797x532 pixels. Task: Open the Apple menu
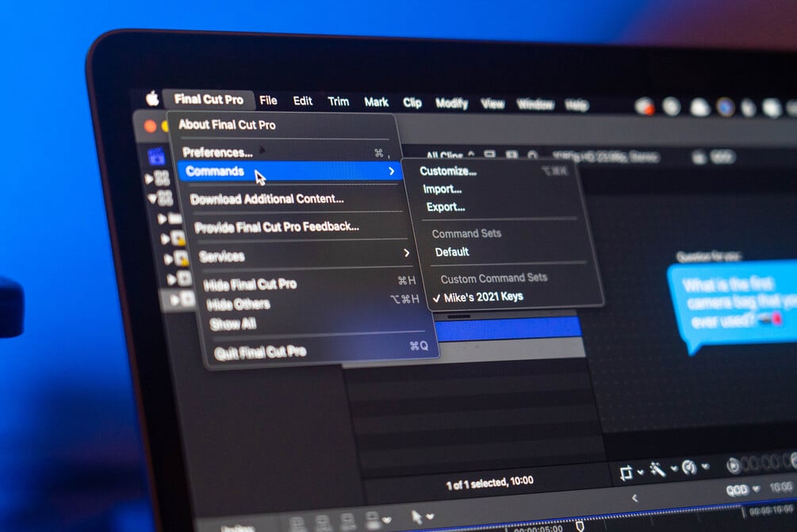[152, 98]
